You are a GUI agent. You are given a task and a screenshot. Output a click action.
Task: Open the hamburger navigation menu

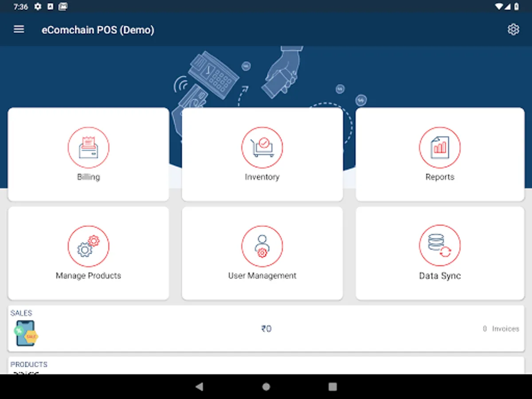19,29
